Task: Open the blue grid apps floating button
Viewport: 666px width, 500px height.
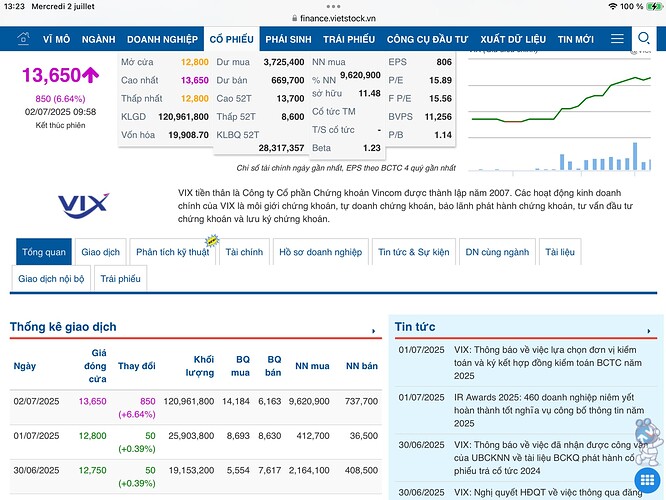Action: coord(647,480)
